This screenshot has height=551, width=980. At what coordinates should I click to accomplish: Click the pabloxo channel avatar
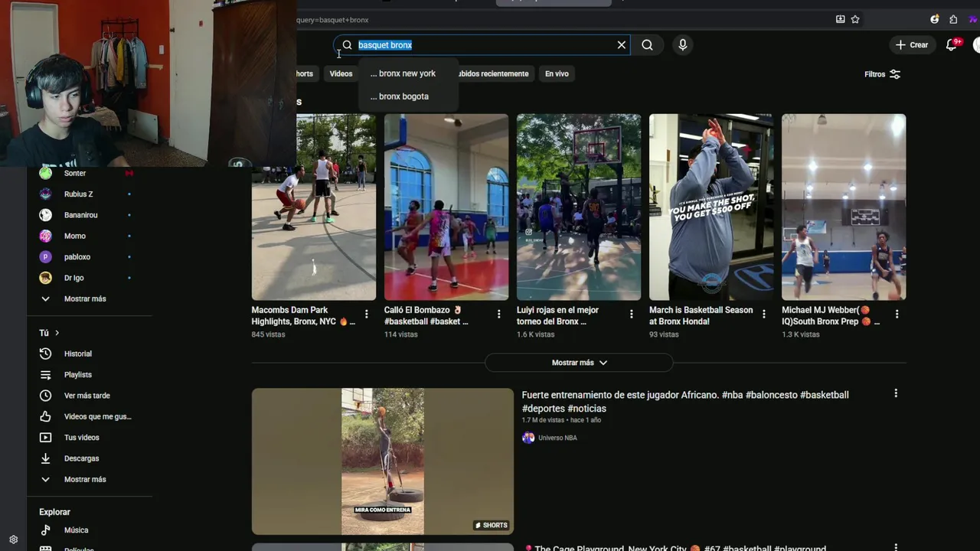pyautogui.click(x=45, y=257)
